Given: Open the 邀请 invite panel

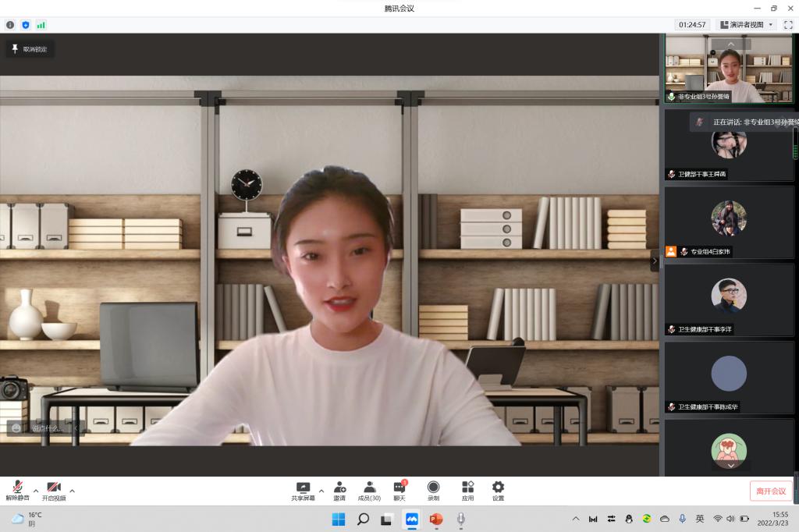Looking at the screenshot, I should coord(339,491).
